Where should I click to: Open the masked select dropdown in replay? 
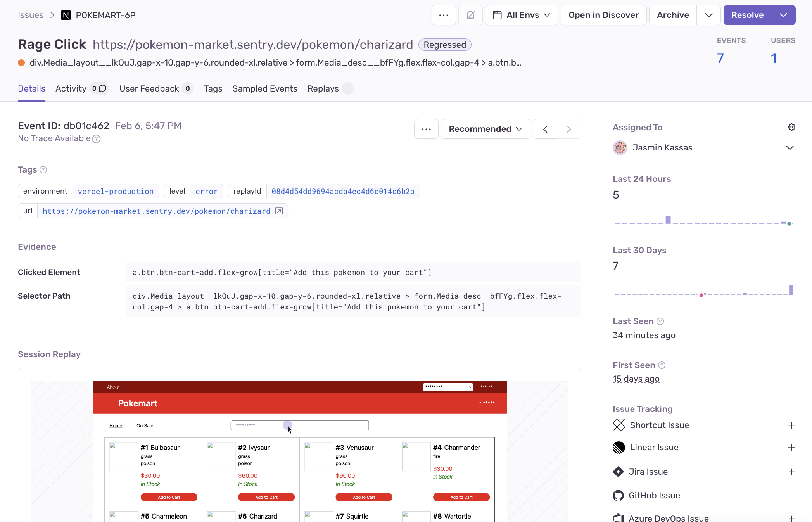tap(448, 387)
